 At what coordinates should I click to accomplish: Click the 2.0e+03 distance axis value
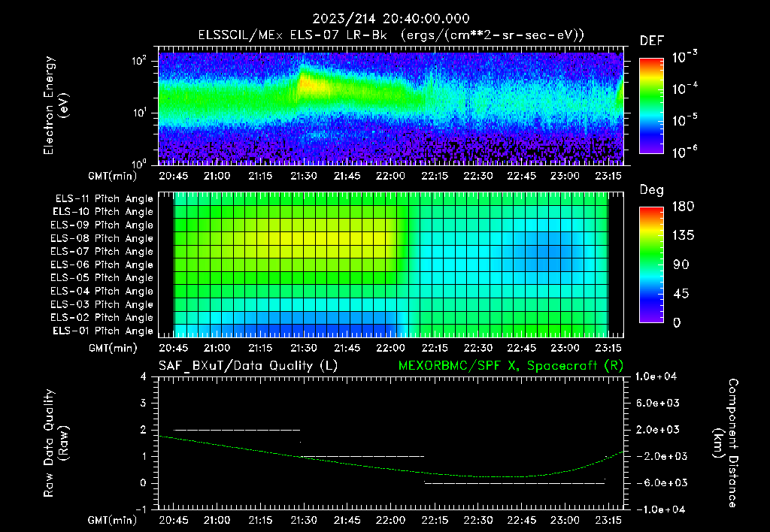pyautogui.click(x=658, y=429)
